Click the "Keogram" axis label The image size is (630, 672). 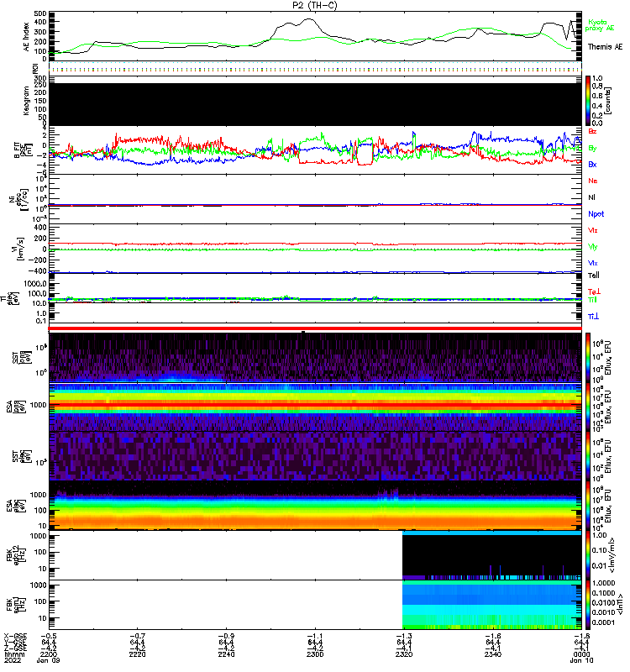coord(27,100)
